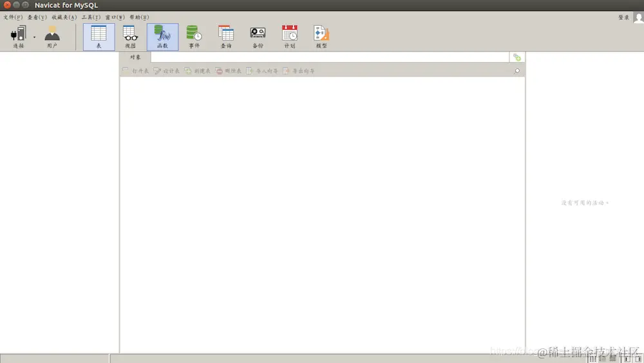Viewport: 644px width, 363px height.
Task: Select the 视图 (View) toolbar button
Action: 130,37
